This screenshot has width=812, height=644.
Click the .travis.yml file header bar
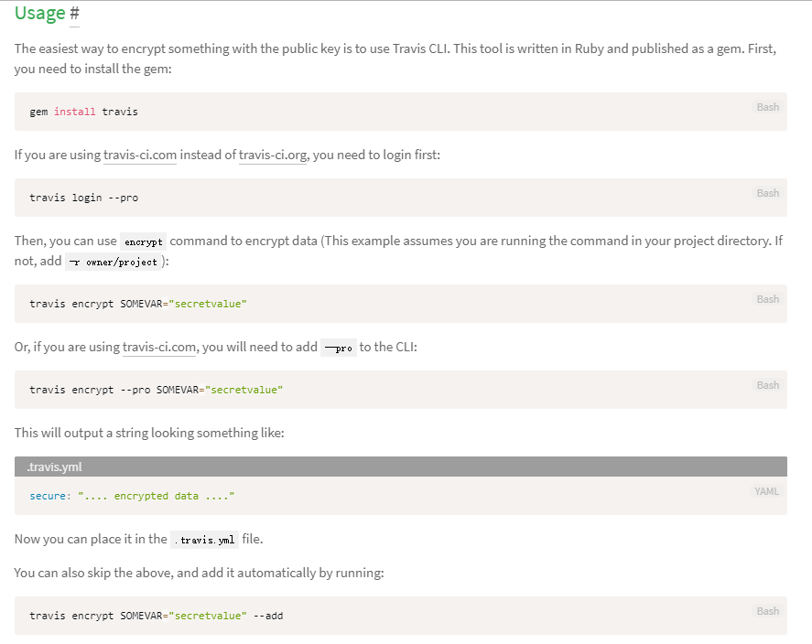coord(400,467)
